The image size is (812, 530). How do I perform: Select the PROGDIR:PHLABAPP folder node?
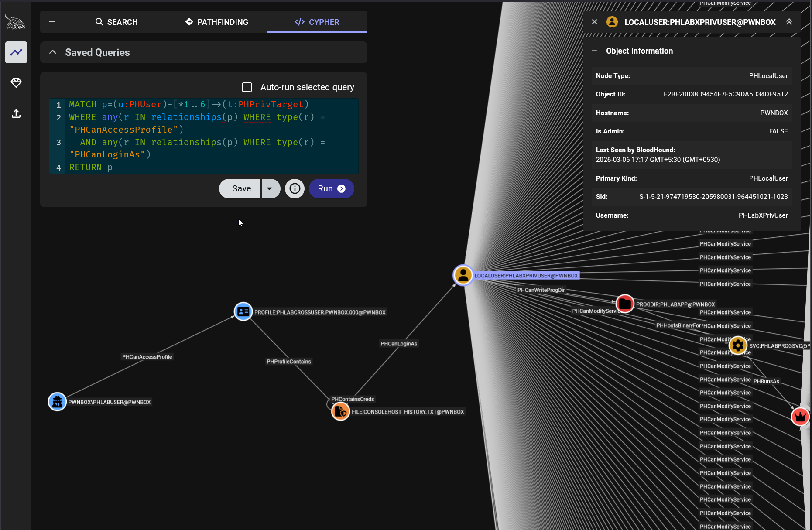[625, 304]
